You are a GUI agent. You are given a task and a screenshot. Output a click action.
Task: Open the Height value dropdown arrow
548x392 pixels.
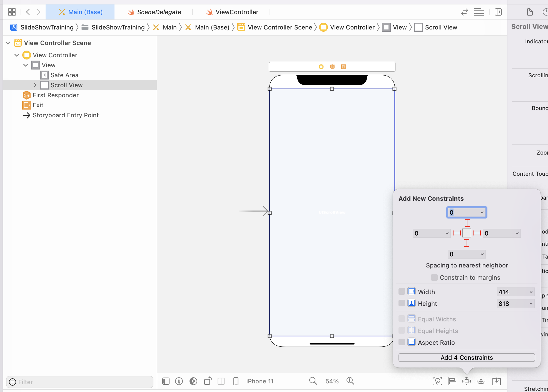point(531,304)
